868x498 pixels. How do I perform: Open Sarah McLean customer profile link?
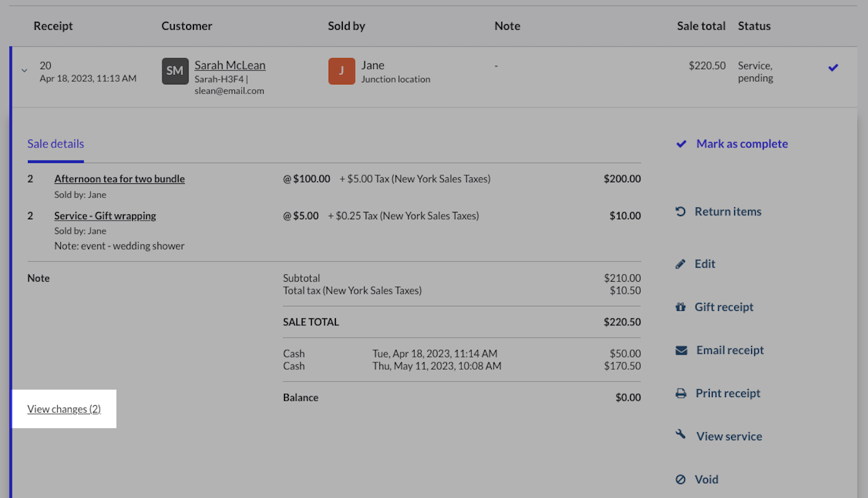pos(230,65)
